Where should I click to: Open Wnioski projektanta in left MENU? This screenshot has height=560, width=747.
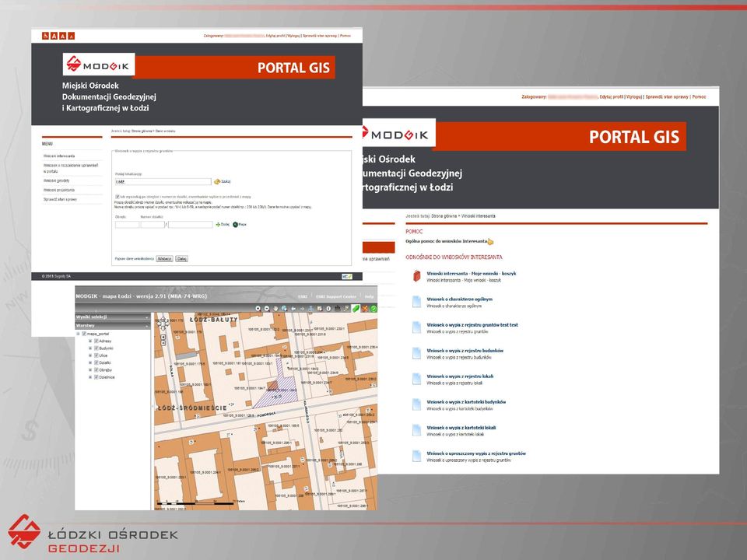(x=59, y=190)
